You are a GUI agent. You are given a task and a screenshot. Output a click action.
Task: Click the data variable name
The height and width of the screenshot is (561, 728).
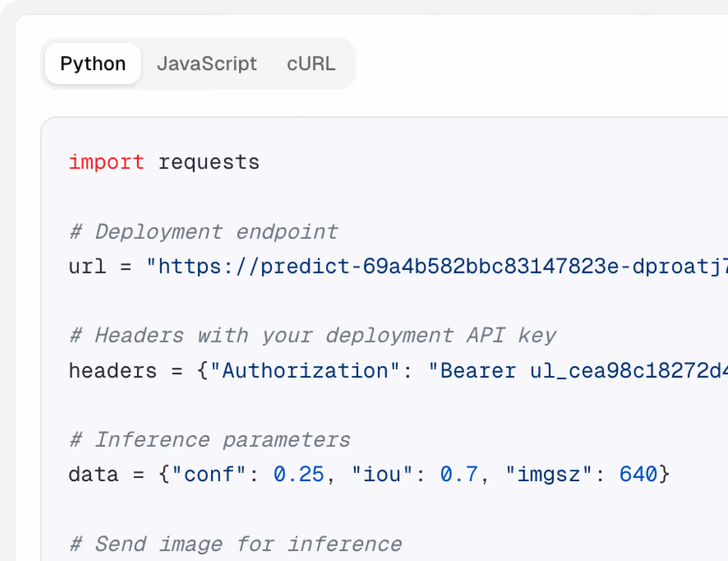pyautogui.click(x=93, y=474)
